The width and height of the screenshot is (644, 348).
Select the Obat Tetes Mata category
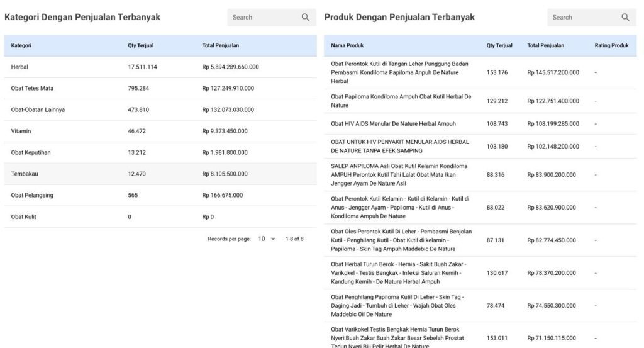coord(160,88)
